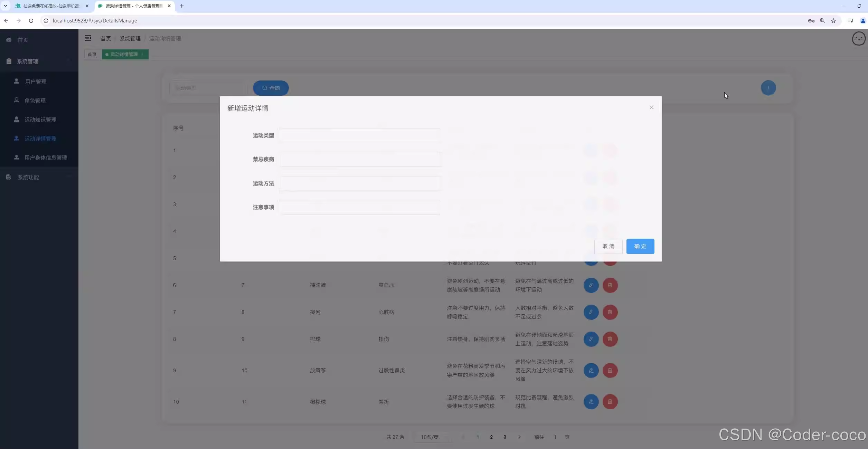Switch to the 首页 tag tab
This screenshot has width=868, height=449.
[x=92, y=54]
